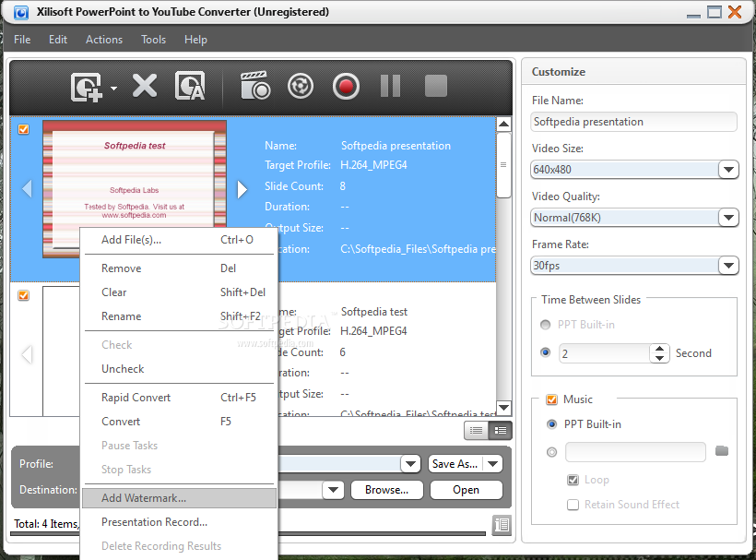Select the custom music file radio button
Viewport: 756px width, 560px height.
pos(551,452)
